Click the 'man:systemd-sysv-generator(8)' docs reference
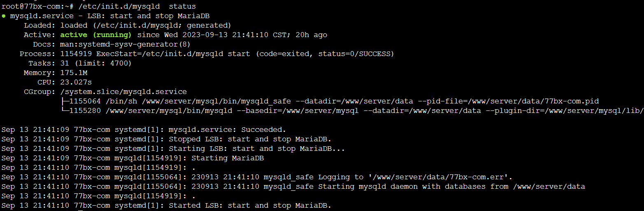Viewport: 644px width, 211px height. tap(126, 45)
